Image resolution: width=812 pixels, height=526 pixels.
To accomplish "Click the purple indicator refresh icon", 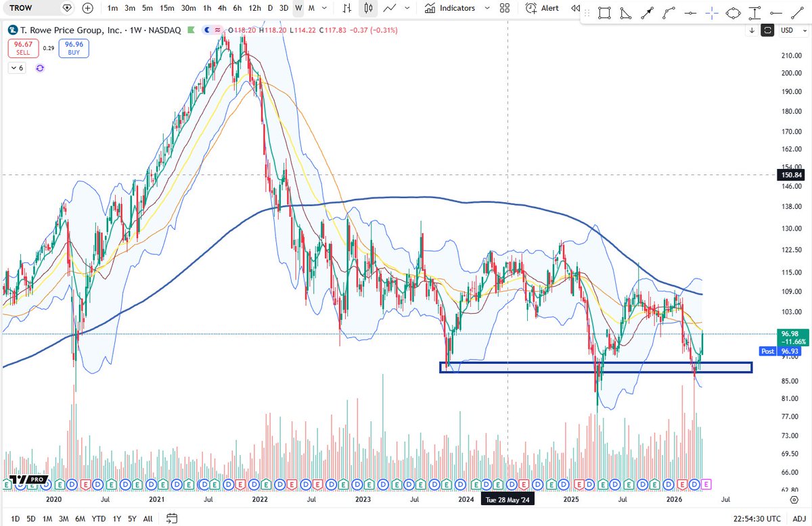I will tap(40, 68).
